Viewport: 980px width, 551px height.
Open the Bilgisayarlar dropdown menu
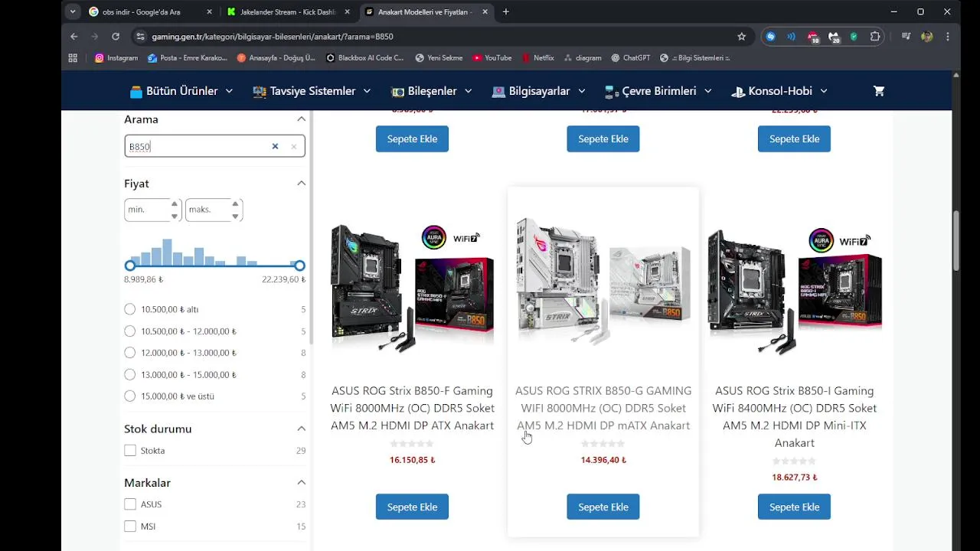[539, 91]
